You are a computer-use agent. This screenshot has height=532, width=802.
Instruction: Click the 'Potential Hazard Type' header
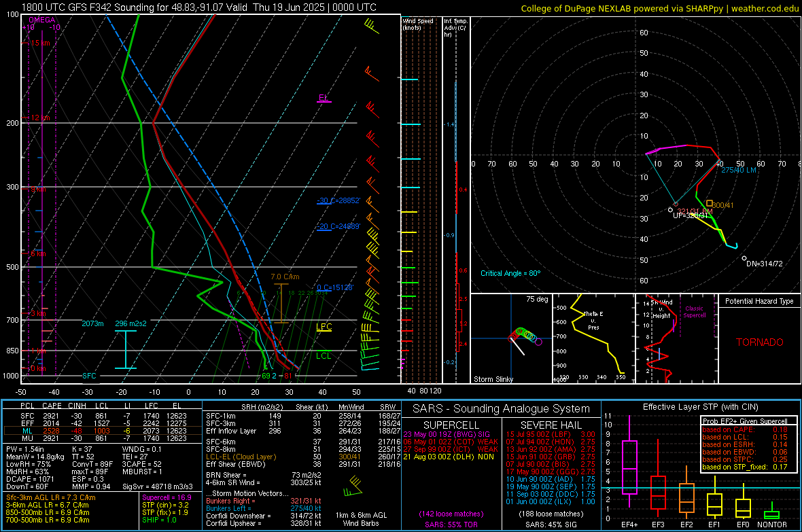pyautogui.click(x=760, y=301)
